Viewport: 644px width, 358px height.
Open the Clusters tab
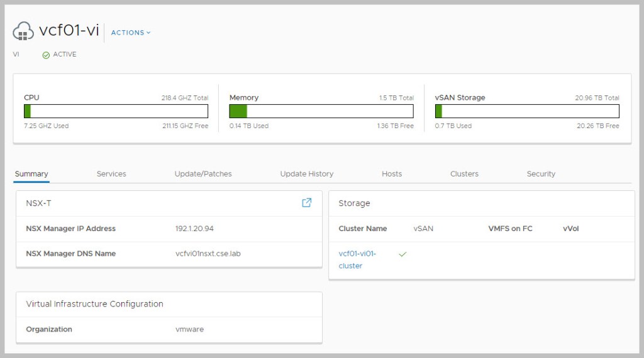click(x=464, y=174)
